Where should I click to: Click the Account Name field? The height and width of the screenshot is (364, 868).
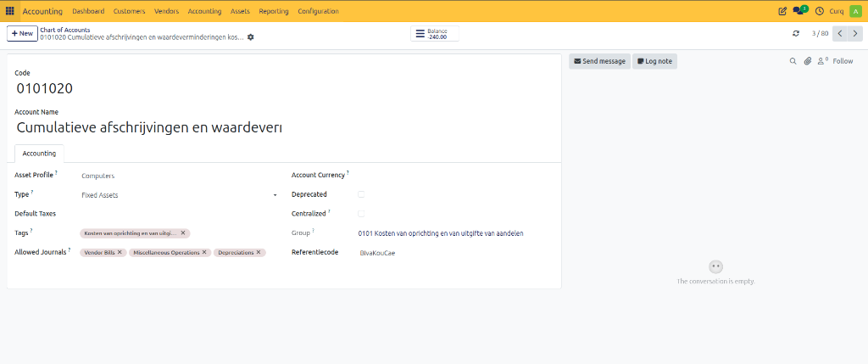pyautogui.click(x=149, y=127)
